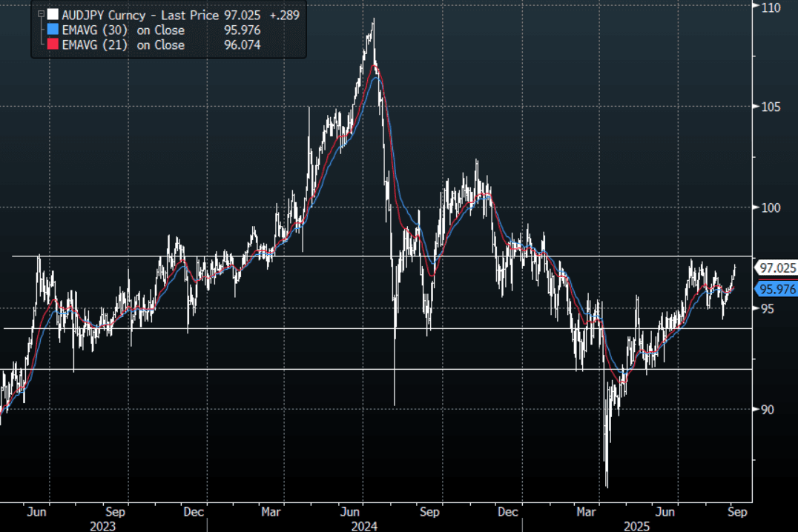Click the blue EMAVG (30) color swatch
Viewport: 798px width, 532px height.
[52, 30]
